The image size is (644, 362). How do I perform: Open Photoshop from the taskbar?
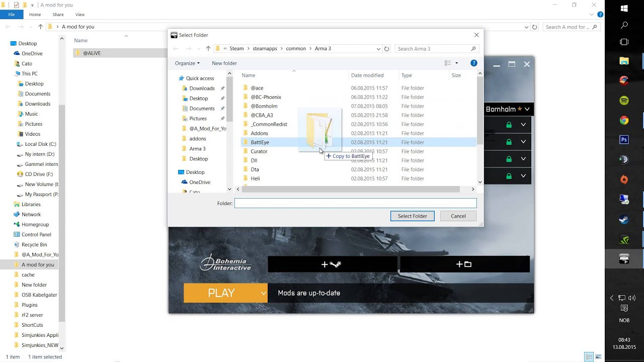coord(624,140)
